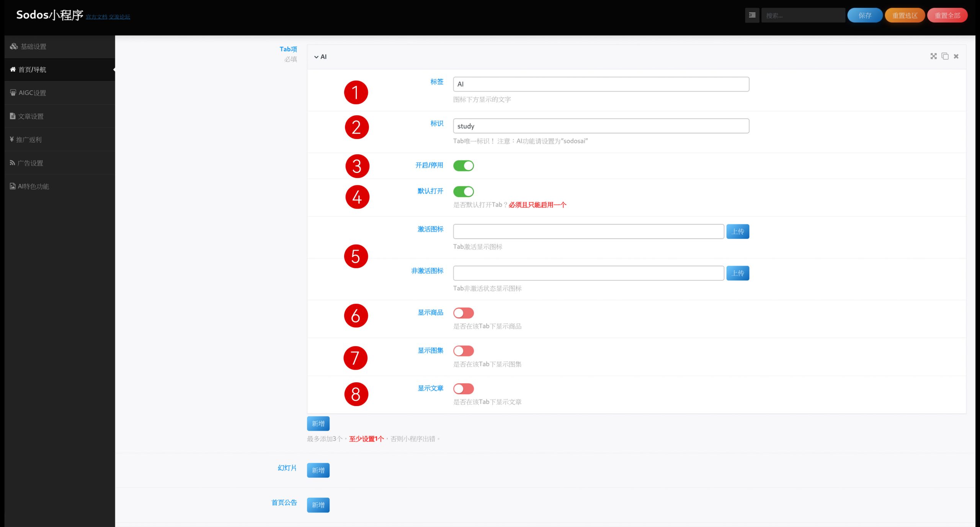
Task: Click 上传 button for 激活图标
Action: point(737,232)
